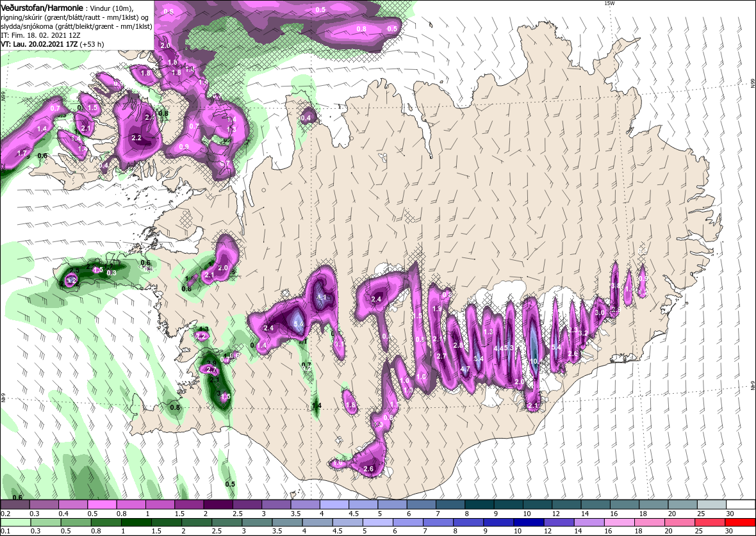The height and width of the screenshot is (536, 756).
Task: Pick the pale green 0.1 swatch in rain legend
Action: tap(15, 523)
